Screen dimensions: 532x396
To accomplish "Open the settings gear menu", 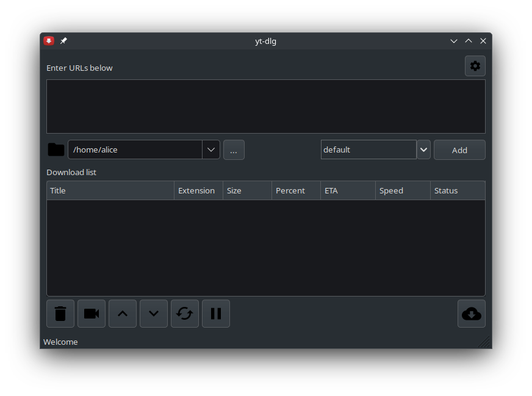I will [x=475, y=66].
